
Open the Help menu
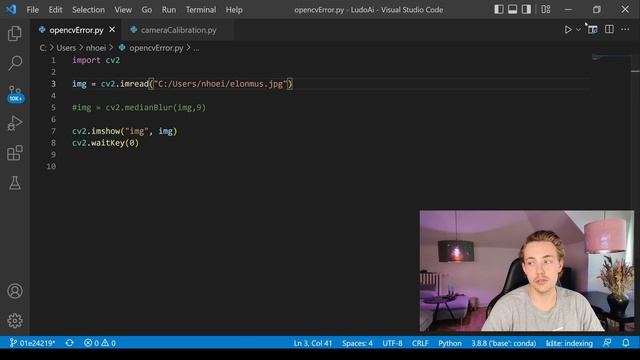234,10
